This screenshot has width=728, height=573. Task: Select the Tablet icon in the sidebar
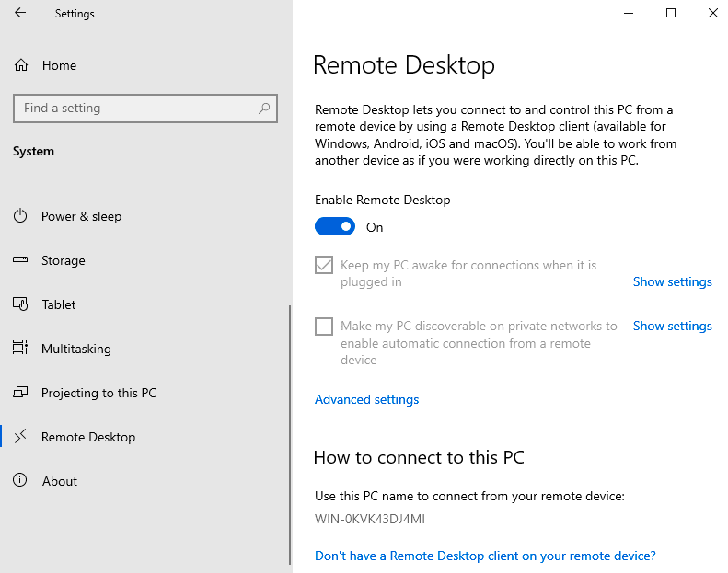coord(20,304)
